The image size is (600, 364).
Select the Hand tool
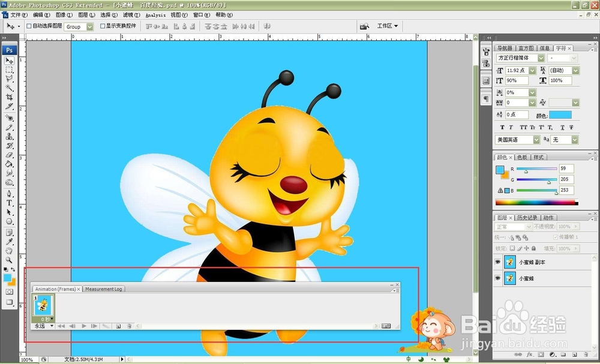[x=9, y=251]
